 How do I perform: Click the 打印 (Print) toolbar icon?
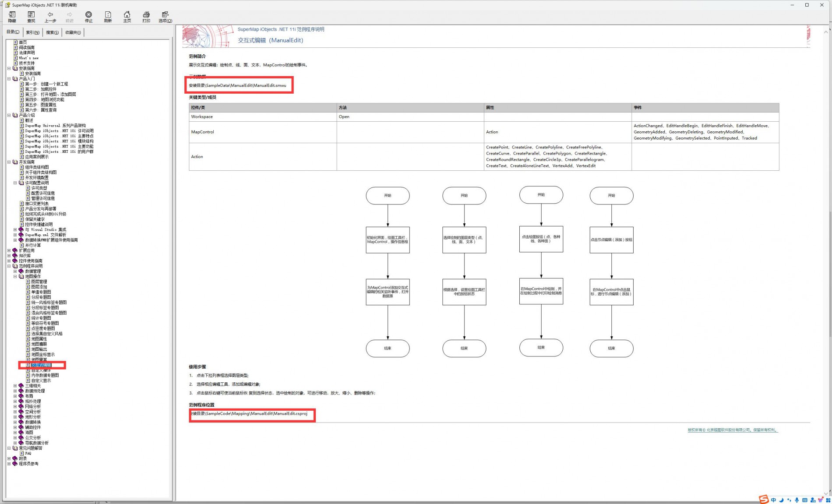pos(146,17)
